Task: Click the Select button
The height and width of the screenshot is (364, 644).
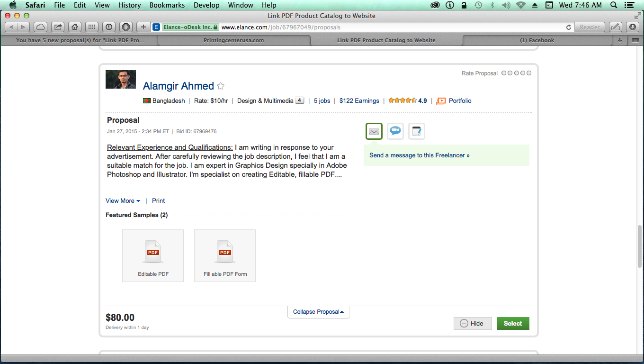Action: (513, 324)
